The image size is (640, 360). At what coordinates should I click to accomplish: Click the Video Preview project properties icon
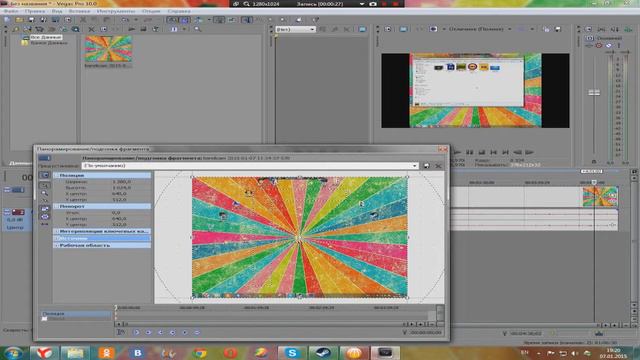coord(388,29)
